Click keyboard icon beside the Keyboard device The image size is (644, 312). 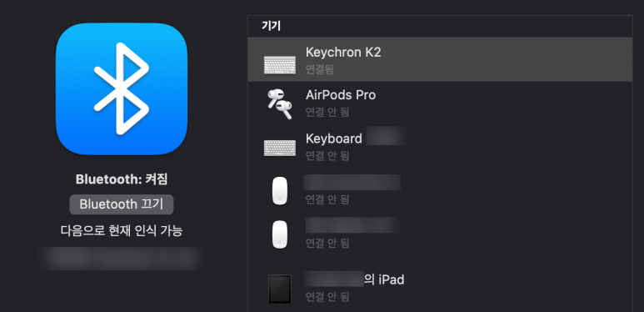(280, 147)
